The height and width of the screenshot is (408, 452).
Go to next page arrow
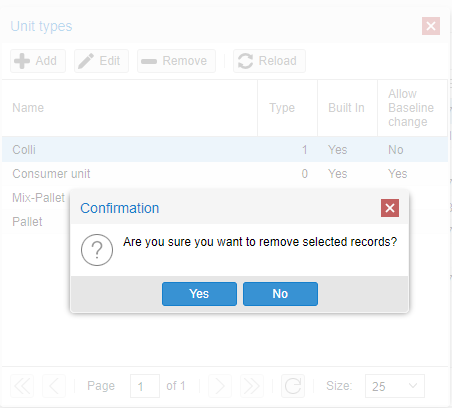tap(220, 386)
